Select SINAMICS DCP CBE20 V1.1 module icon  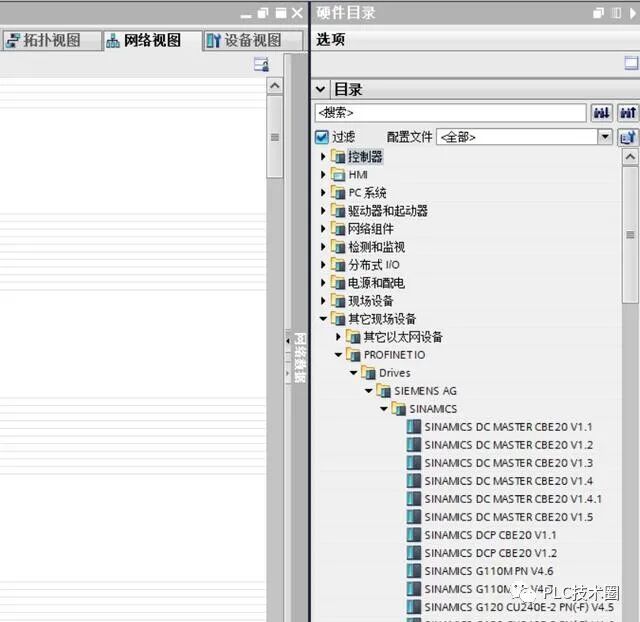pos(413,535)
